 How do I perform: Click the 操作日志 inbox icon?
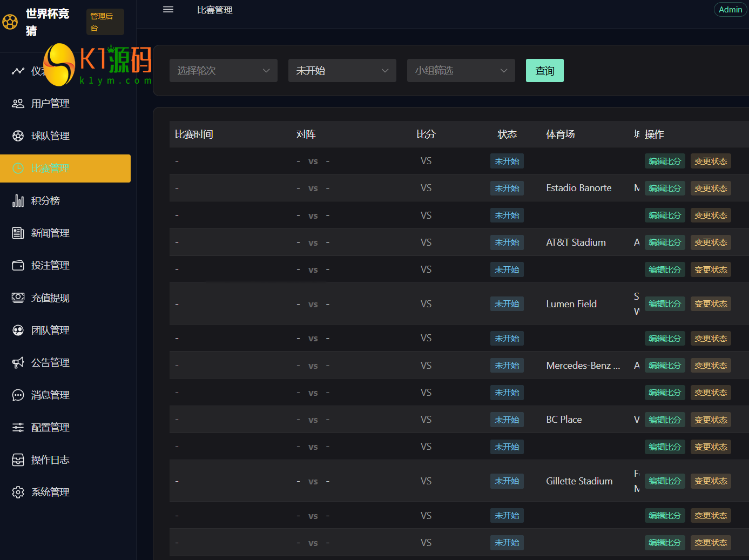18,460
